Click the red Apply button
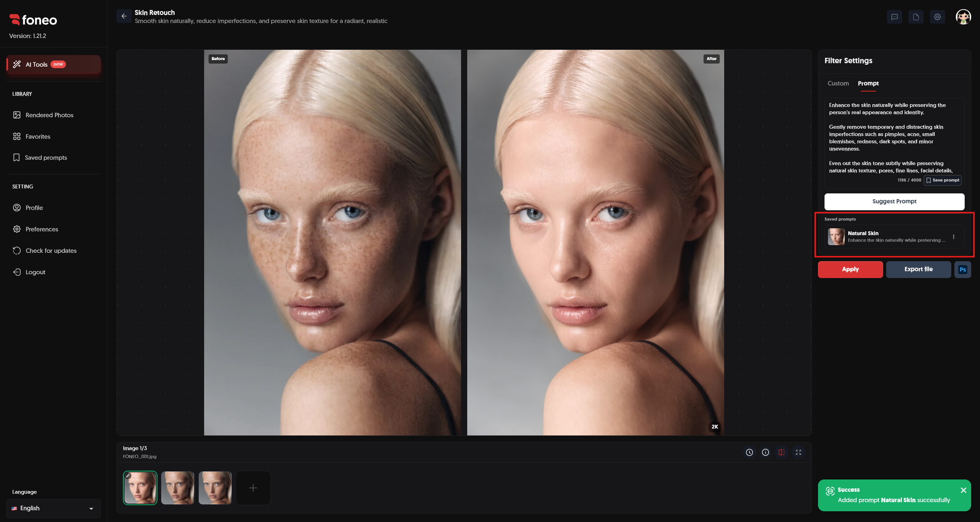Image resolution: width=980 pixels, height=522 pixels. (850, 269)
